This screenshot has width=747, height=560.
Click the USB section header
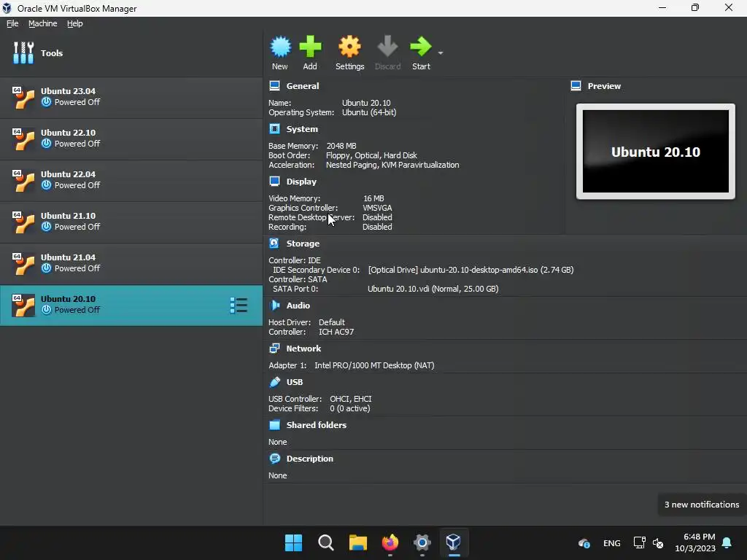click(295, 382)
